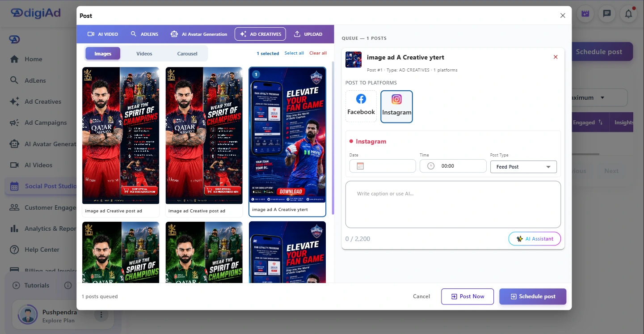Sort by the Engaged column

click(588, 123)
